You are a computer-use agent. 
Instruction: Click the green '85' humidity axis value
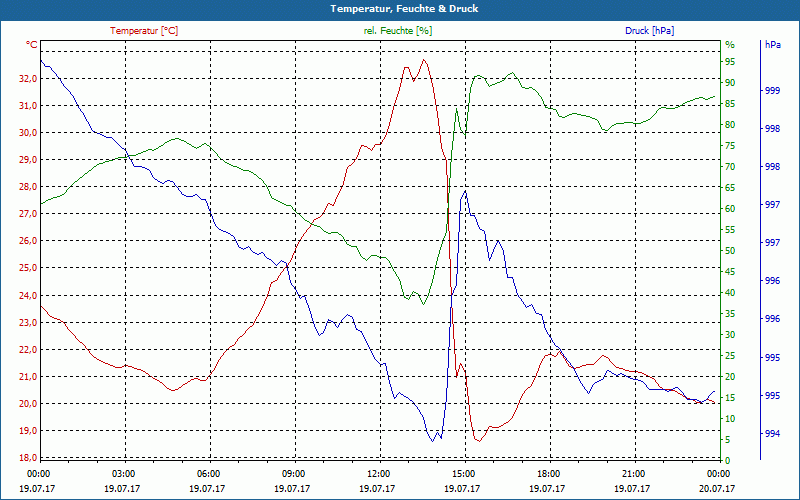(x=730, y=104)
